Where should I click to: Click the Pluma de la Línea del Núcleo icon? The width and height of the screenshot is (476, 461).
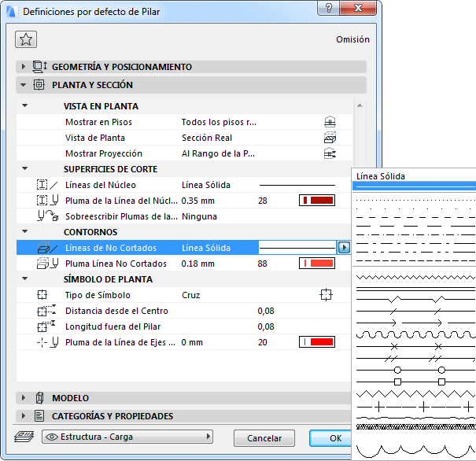pyautogui.click(x=47, y=201)
